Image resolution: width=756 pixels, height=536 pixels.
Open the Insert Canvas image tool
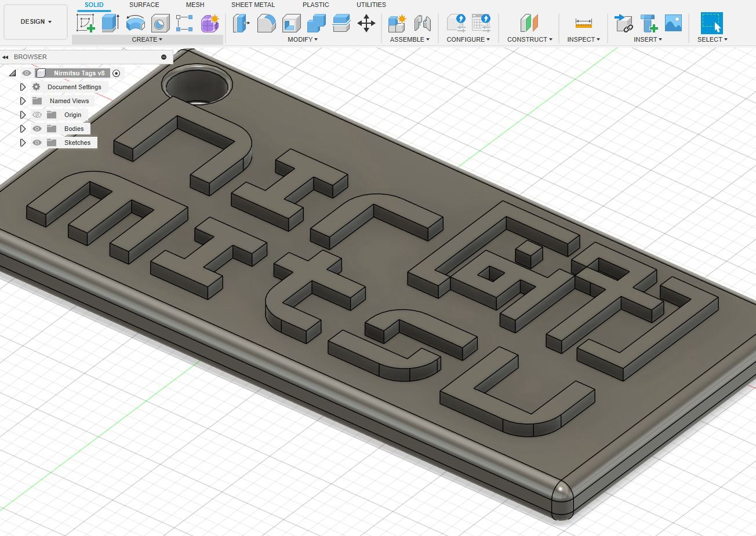(673, 23)
